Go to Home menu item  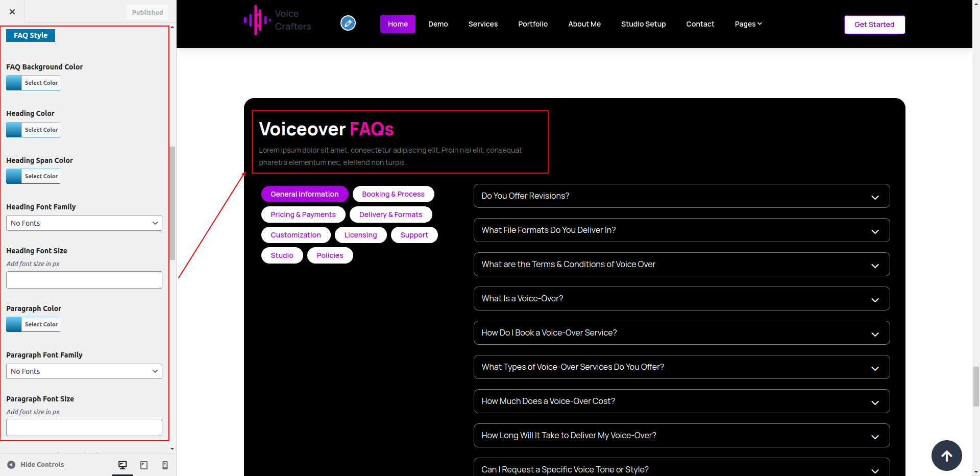398,24
